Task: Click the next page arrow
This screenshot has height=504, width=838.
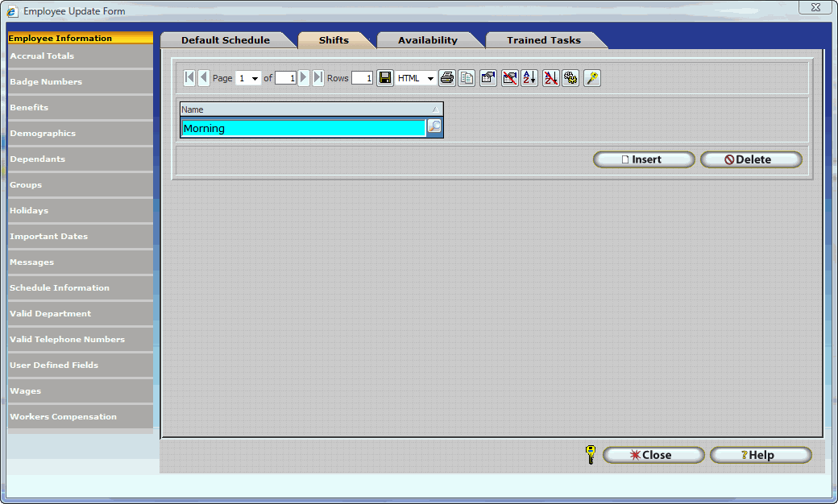Action: [x=304, y=78]
